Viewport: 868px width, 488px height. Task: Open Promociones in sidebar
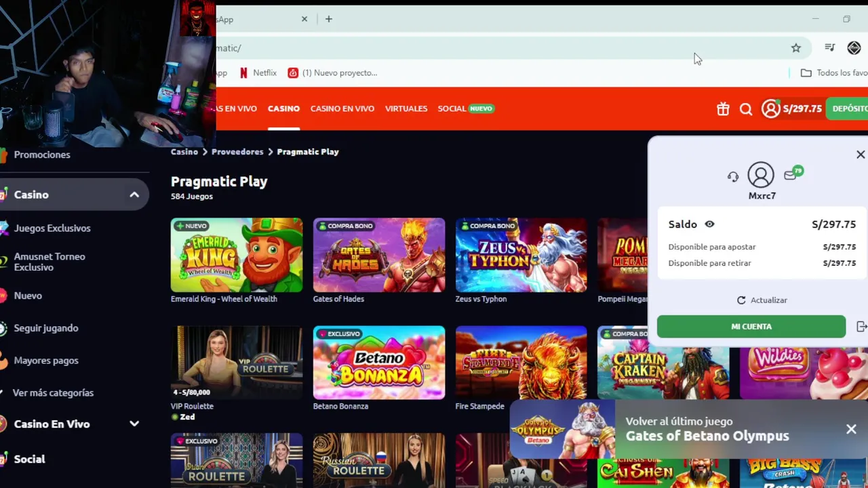42,155
